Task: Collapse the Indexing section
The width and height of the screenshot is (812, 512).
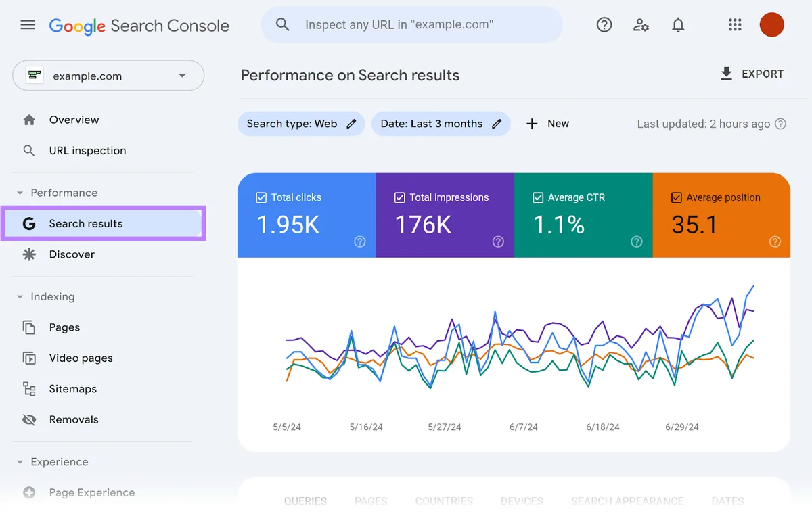Action: [20, 297]
